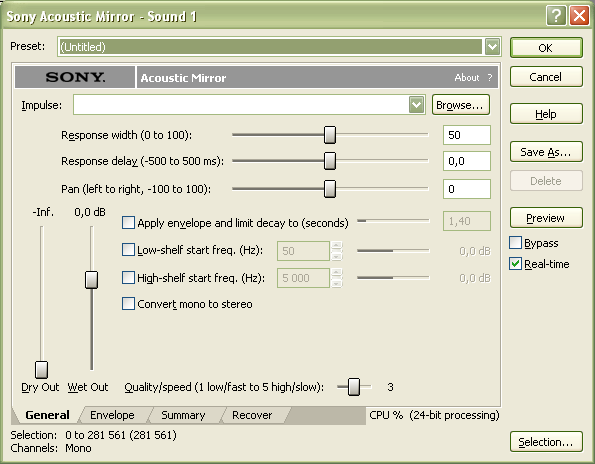Expand the Impulse dropdown arrow
Screen dimensions: 595x464
pos(416,104)
